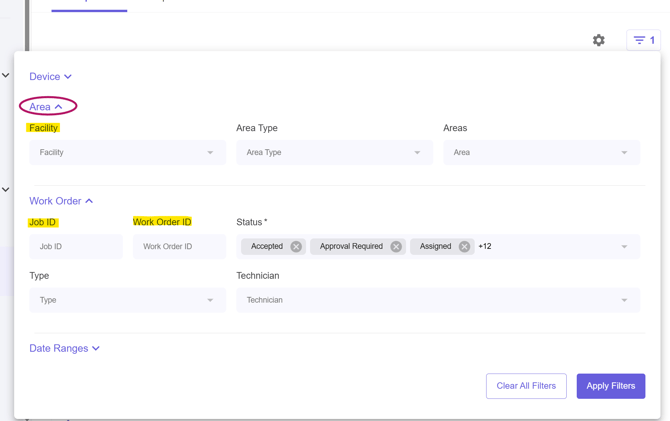Click the Work Order ID input field
The width and height of the screenshot is (670, 421).
(179, 247)
